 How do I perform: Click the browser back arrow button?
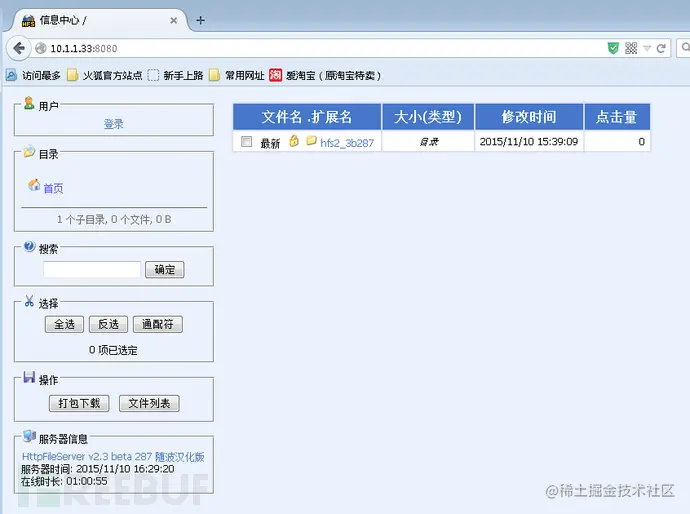tap(18, 48)
